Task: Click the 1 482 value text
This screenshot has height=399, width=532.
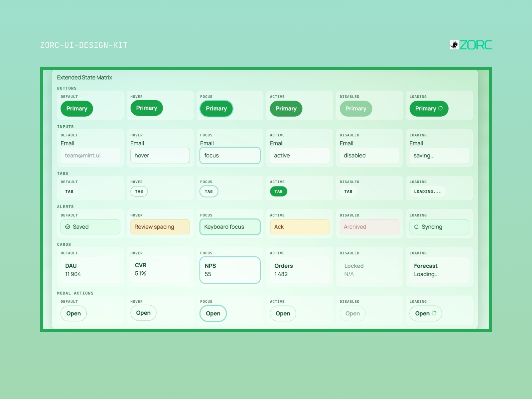Action: point(281,274)
